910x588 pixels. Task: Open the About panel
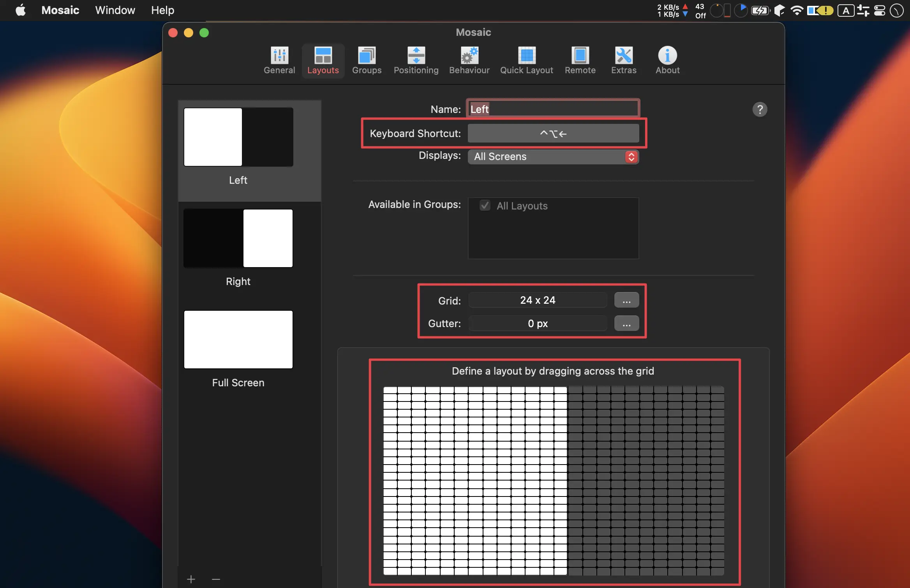[667, 60]
